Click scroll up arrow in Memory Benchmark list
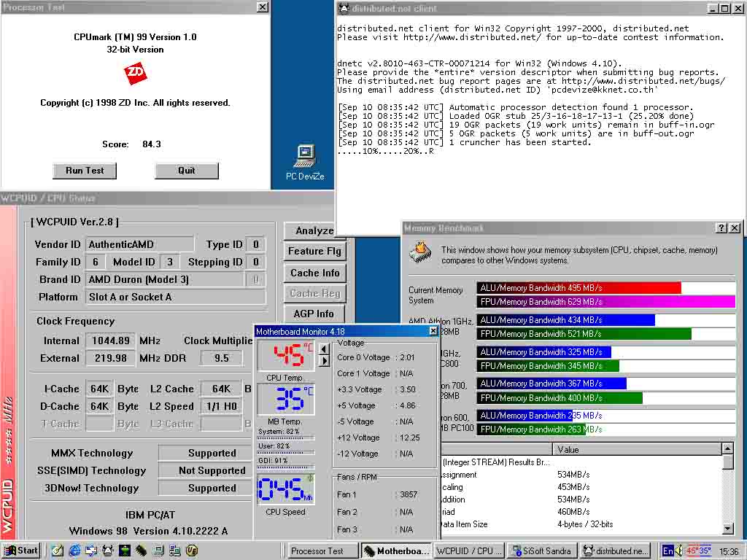This screenshot has height=560, width=747. [727, 448]
